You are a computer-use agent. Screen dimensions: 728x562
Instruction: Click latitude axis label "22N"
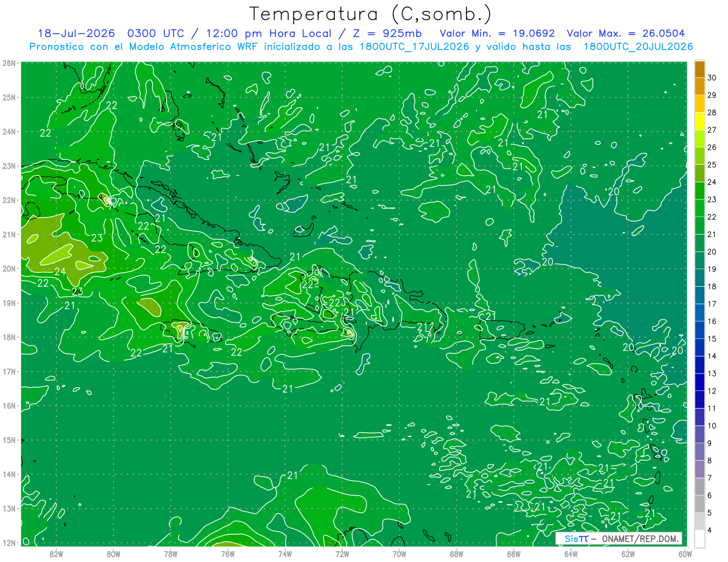pyautogui.click(x=9, y=200)
